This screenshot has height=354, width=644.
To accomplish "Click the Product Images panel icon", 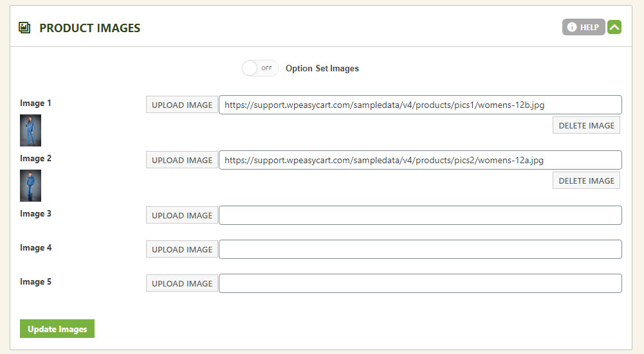I will click(24, 28).
